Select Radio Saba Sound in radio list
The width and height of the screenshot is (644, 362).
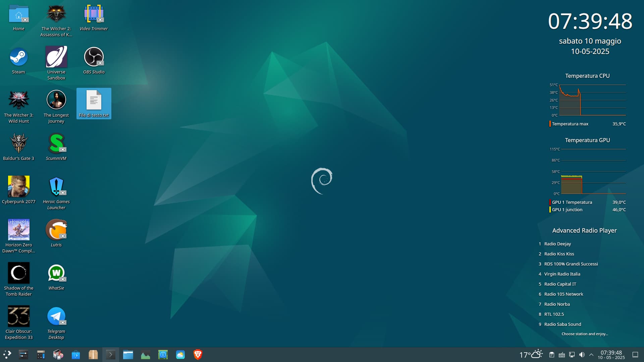point(562,324)
